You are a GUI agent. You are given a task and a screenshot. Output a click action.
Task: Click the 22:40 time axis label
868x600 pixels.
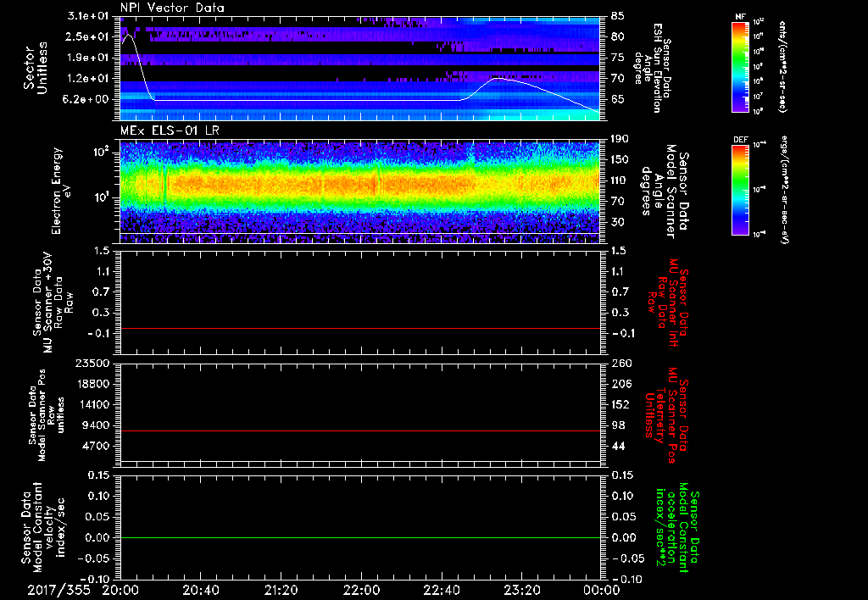click(441, 590)
